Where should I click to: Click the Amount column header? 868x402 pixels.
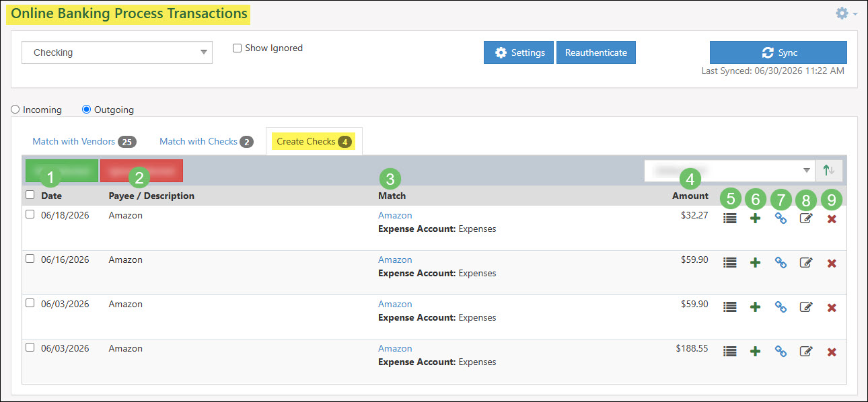[x=690, y=196]
